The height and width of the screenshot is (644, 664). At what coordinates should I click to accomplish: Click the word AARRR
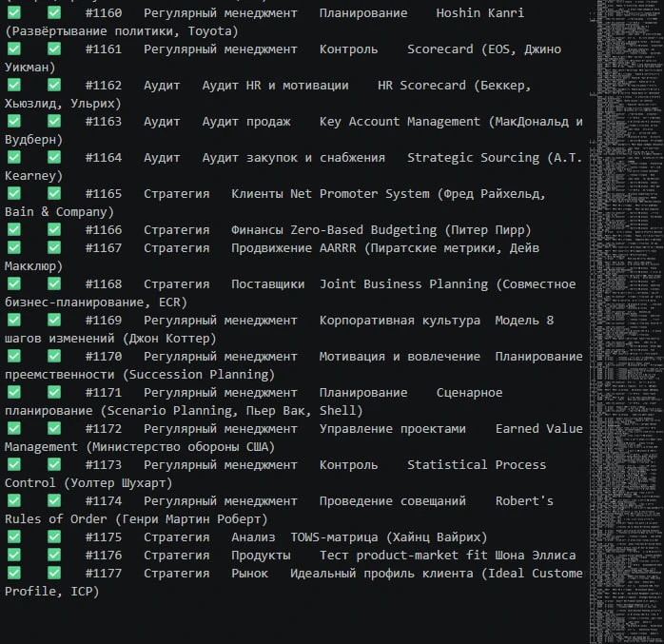(x=338, y=248)
